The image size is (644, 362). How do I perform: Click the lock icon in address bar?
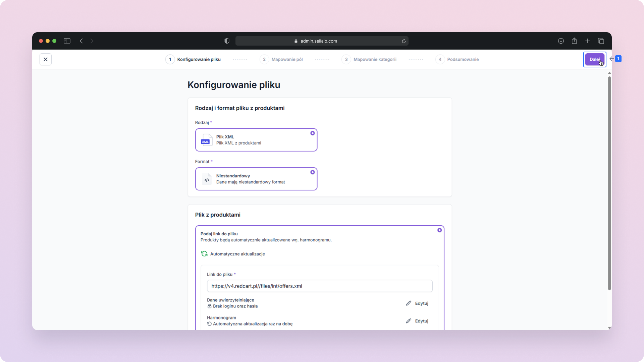[x=296, y=41]
